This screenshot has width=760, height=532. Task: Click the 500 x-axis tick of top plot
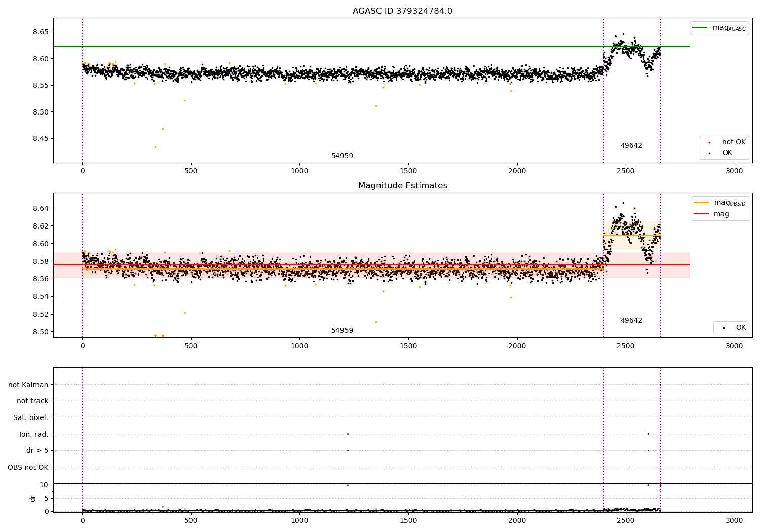[x=191, y=171]
